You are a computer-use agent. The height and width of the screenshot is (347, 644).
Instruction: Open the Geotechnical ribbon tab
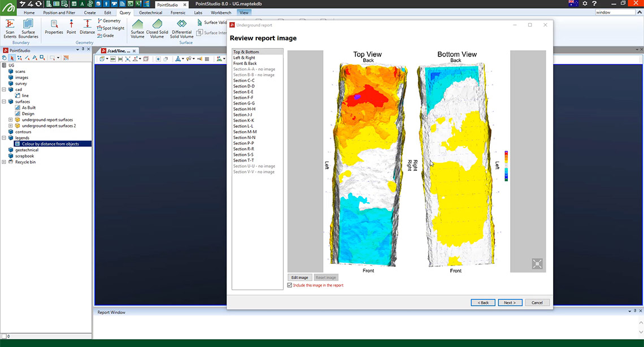150,12
